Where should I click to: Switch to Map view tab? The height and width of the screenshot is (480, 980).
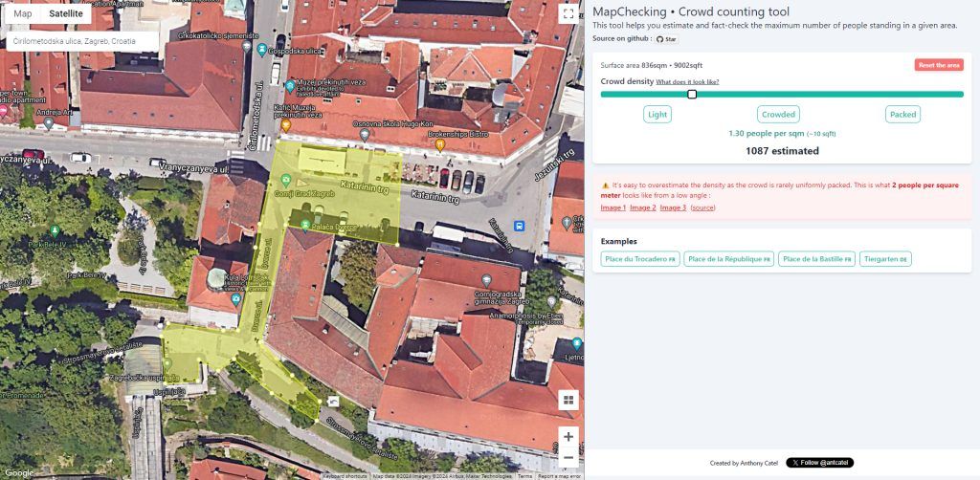(23, 13)
